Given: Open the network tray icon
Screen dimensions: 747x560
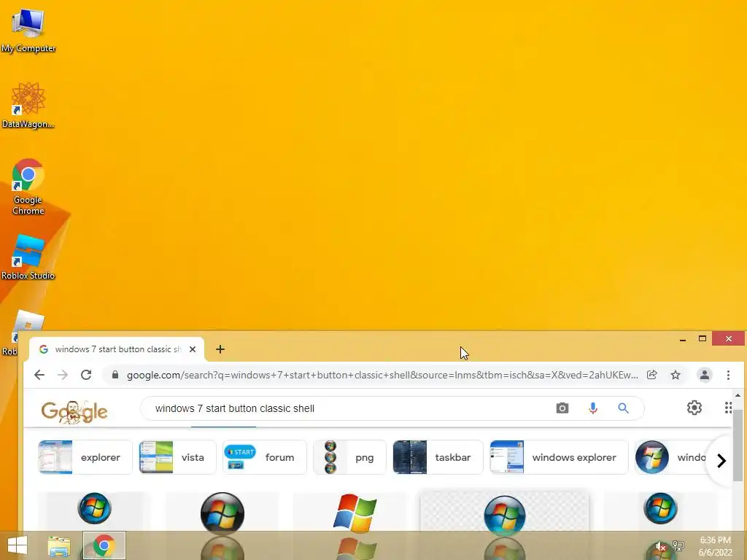Looking at the screenshot, I should pos(678,545).
